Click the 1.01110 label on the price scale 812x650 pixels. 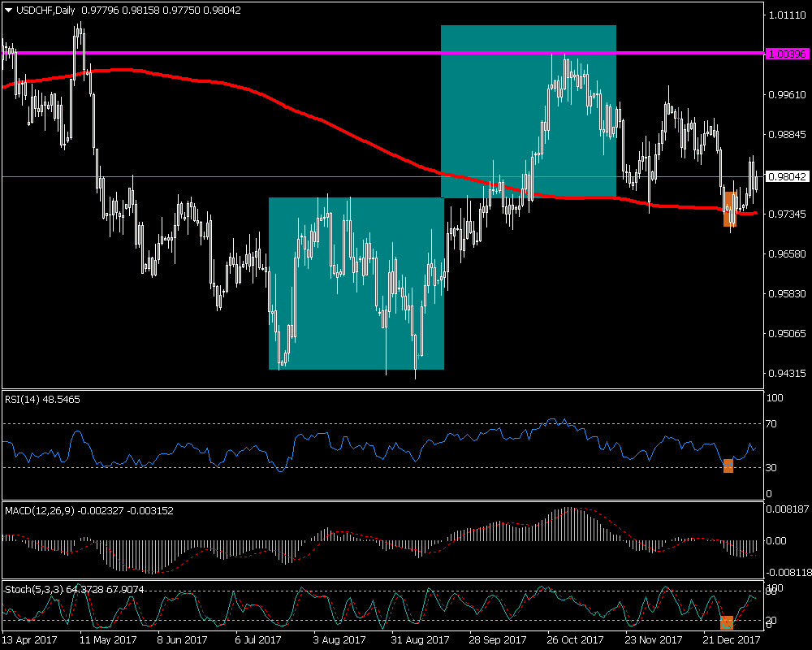tap(786, 15)
